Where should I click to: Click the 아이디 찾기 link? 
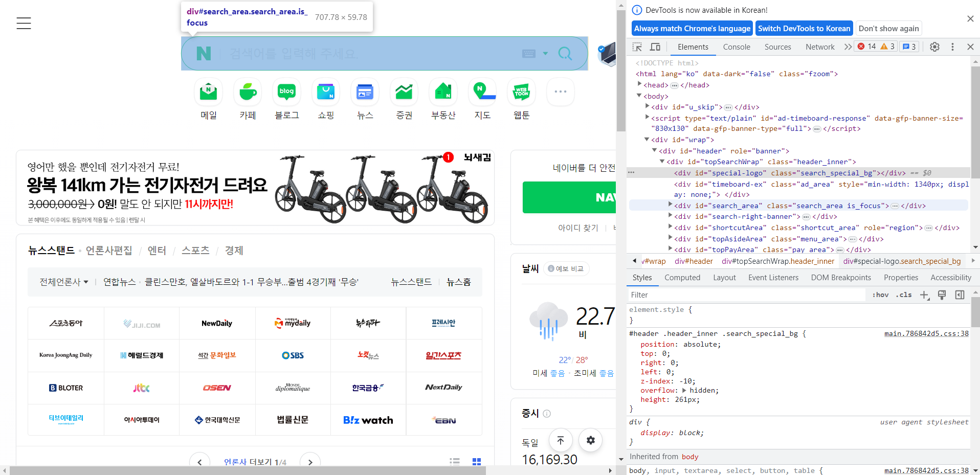[578, 228]
